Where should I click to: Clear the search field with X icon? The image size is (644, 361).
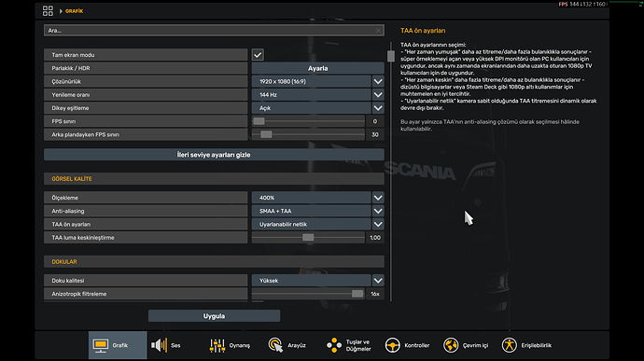378,31
